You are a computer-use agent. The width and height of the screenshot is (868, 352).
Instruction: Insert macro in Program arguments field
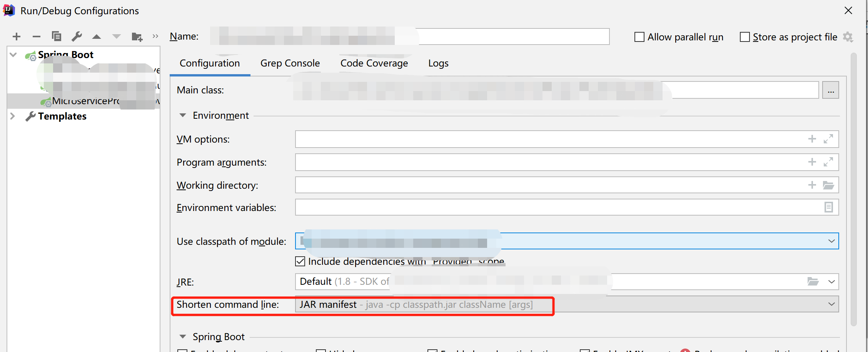pos(812,162)
